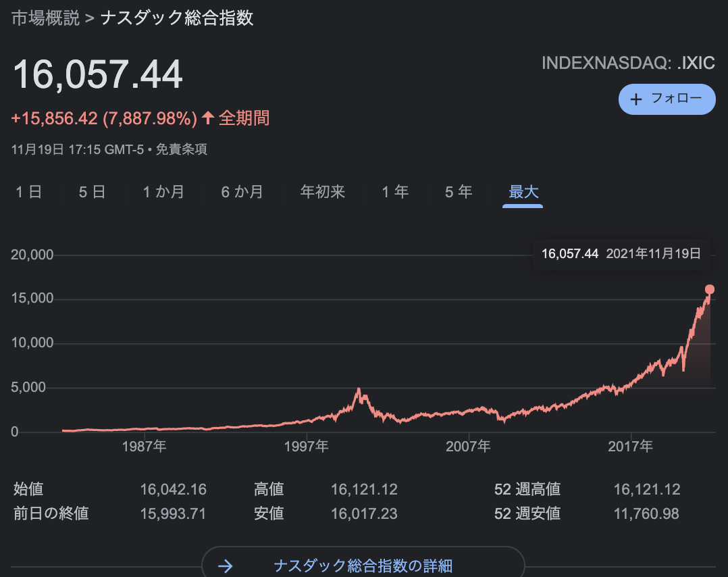Screen dimensions: 728x577
Task: Select the 5 日 range tab
Action: coord(93,192)
